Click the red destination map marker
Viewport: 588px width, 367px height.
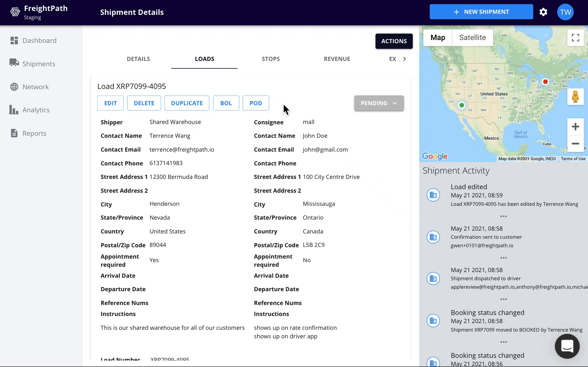point(546,81)
